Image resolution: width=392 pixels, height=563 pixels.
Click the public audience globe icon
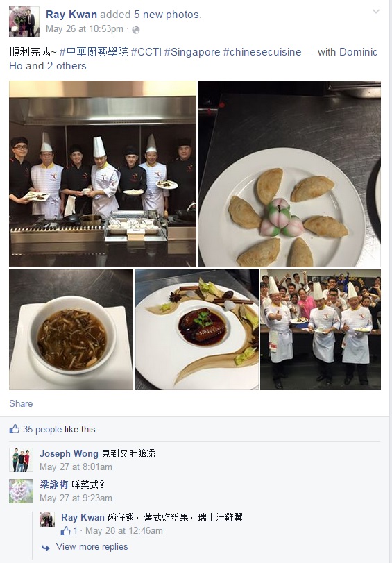click(136, 30)
